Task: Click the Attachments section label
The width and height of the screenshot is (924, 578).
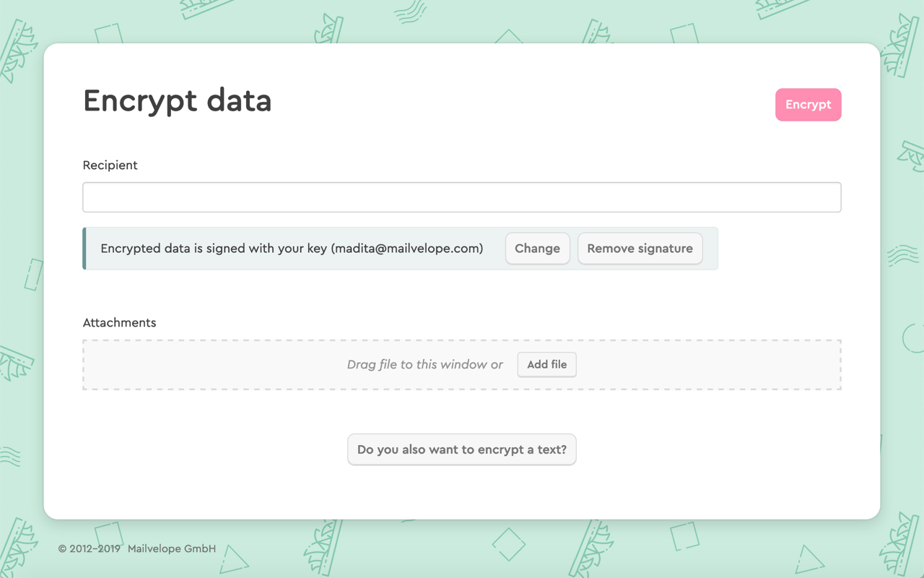Action: point(119,322)
